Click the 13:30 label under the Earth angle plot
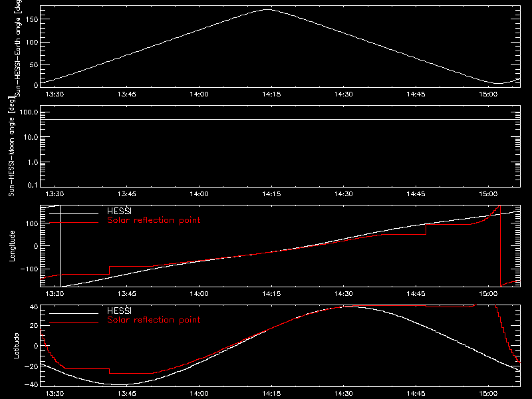This screenshot has width=532, height=399. [55, 94]
